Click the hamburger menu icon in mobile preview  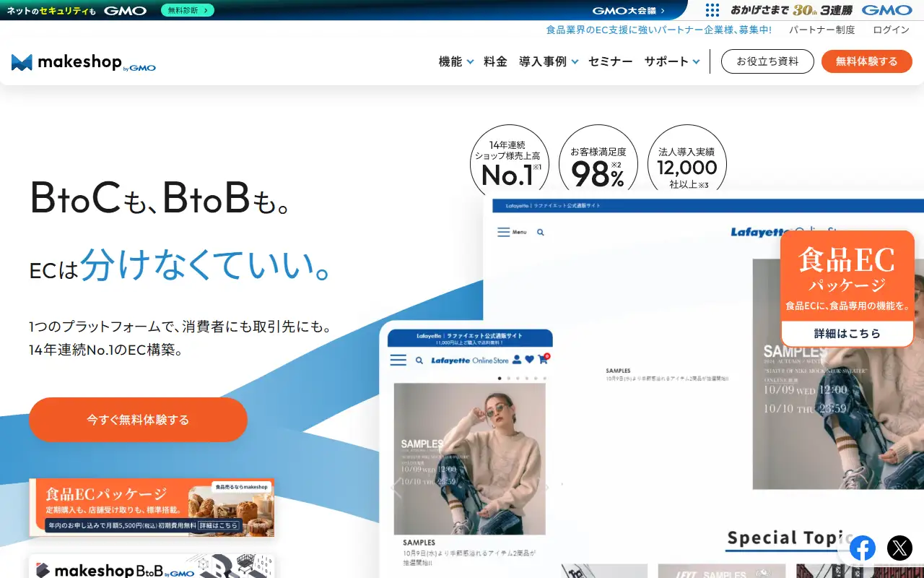point(398,360)
